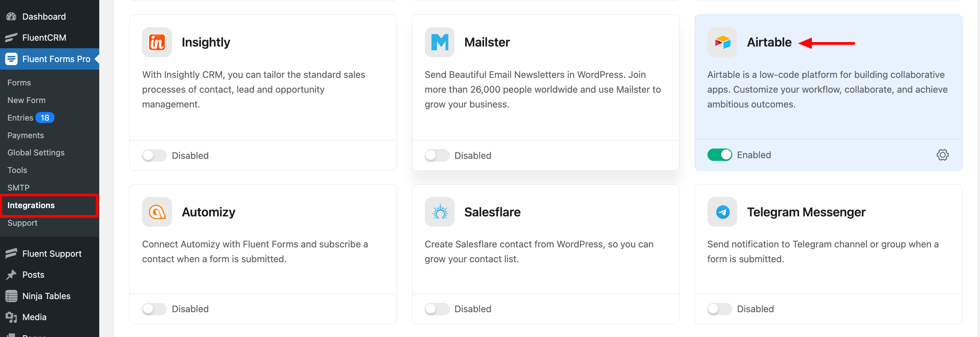The image size is (980, 337).
Task: Click the Airtable logo icon
Action: coord(722,42)
